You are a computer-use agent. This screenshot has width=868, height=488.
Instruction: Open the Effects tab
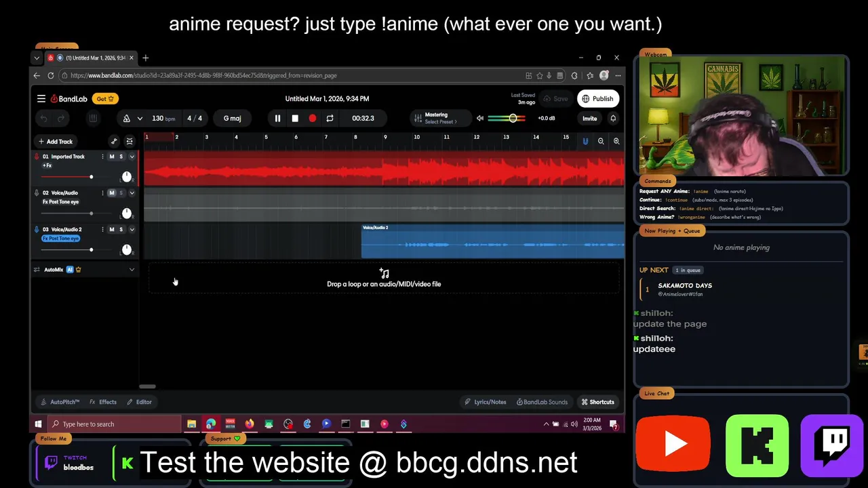click(x=103, y=402)
